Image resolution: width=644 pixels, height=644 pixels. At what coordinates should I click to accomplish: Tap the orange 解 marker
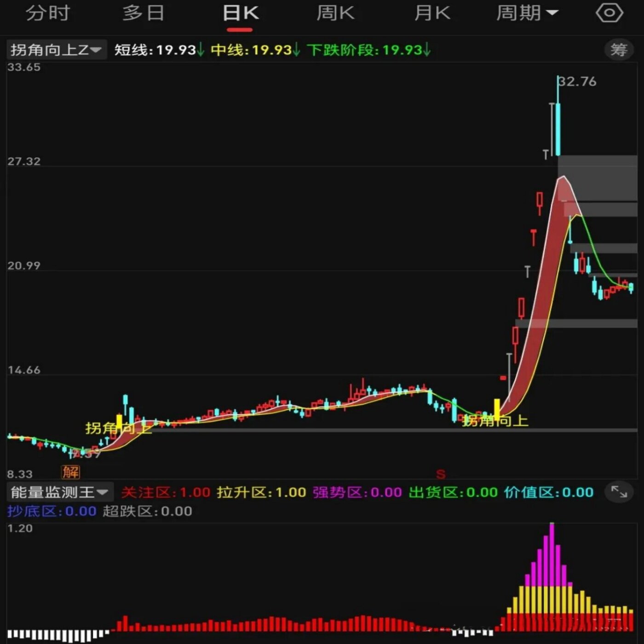coord(71,471)
